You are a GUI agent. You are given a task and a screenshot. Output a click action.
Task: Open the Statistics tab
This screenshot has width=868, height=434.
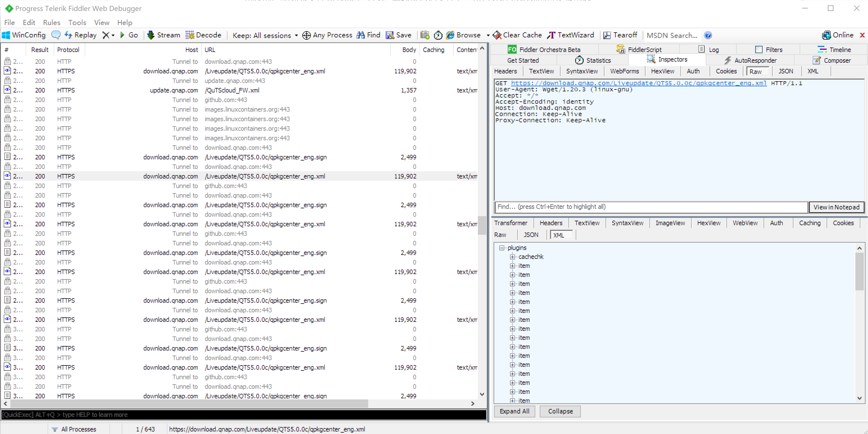pos(593,60)
